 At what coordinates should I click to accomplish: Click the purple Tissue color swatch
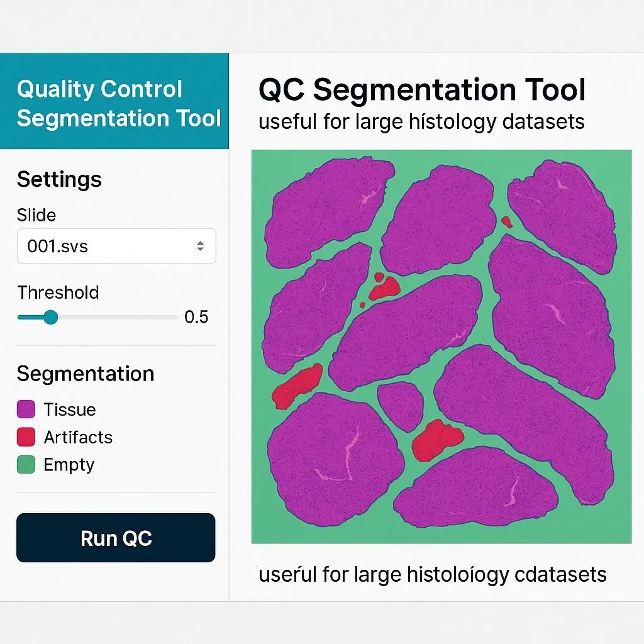[26, 409]
